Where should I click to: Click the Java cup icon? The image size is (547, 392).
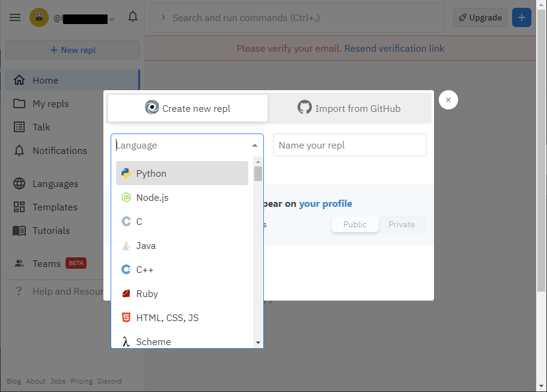coord(126,245)
